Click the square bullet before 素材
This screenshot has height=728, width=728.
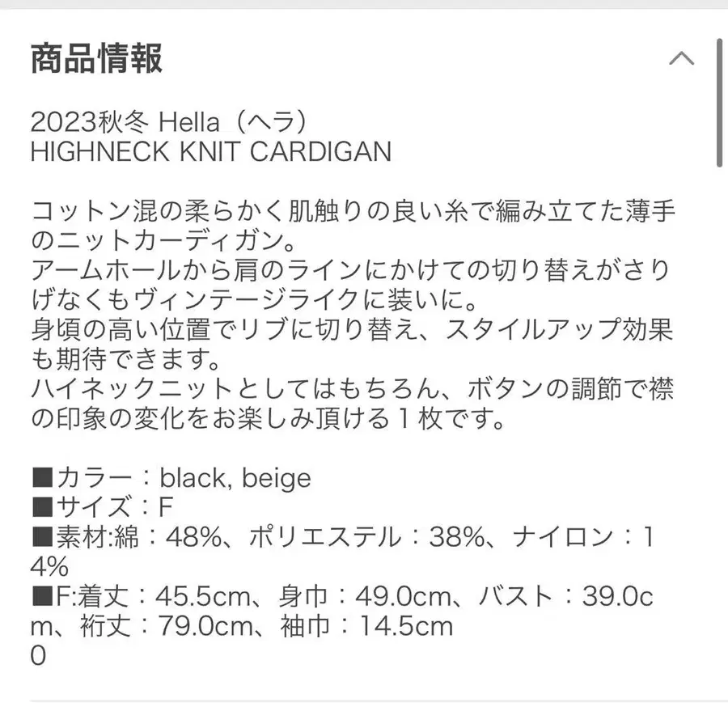point(42,536)
